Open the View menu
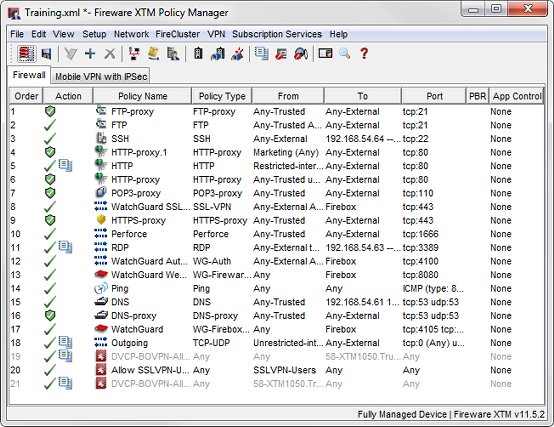 tap(64, 34)
